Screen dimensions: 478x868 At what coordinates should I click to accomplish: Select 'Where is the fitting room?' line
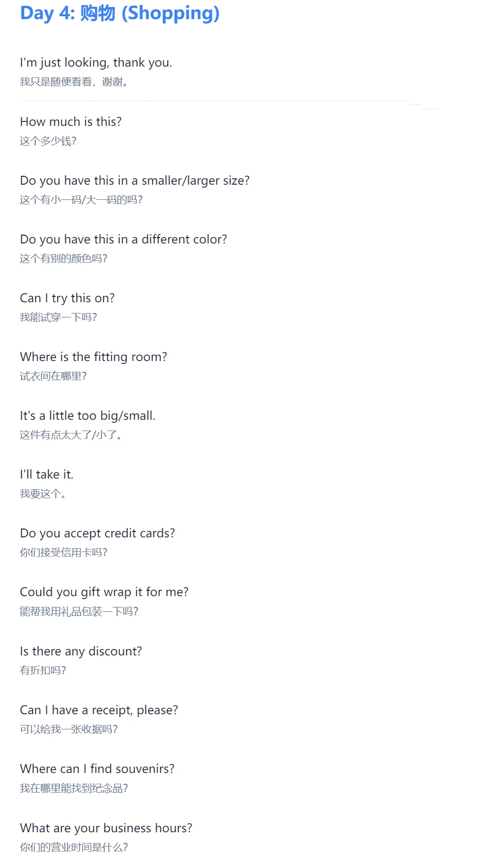pos(94,357)
